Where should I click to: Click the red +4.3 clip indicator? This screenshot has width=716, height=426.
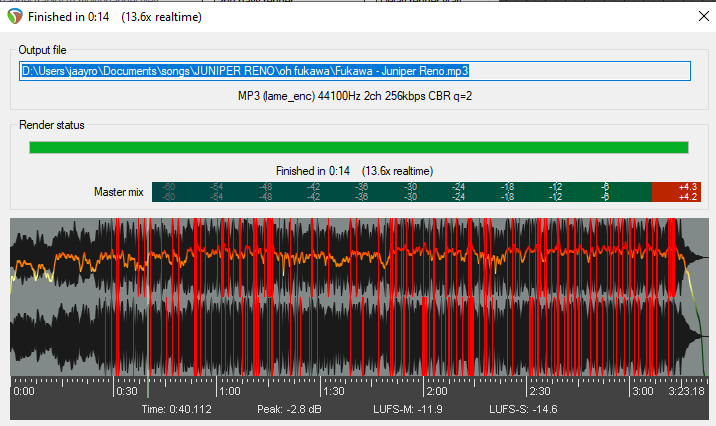tap(688, 187)
